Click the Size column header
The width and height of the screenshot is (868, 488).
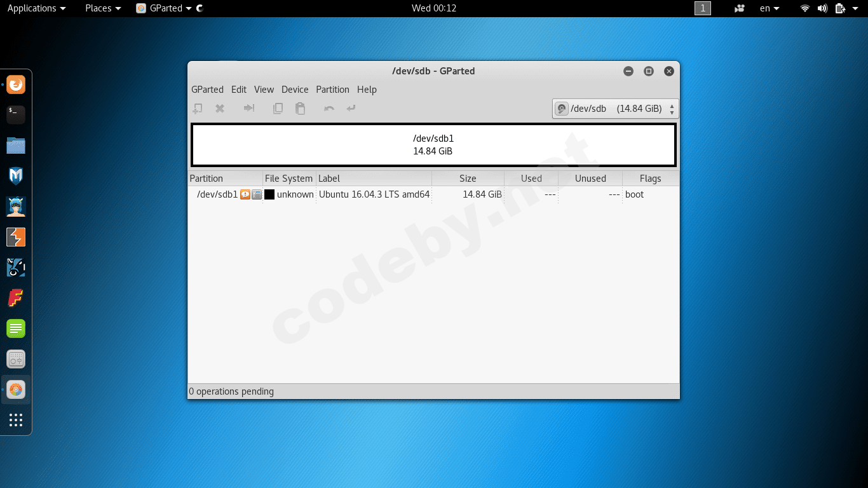tap(468, 179)
